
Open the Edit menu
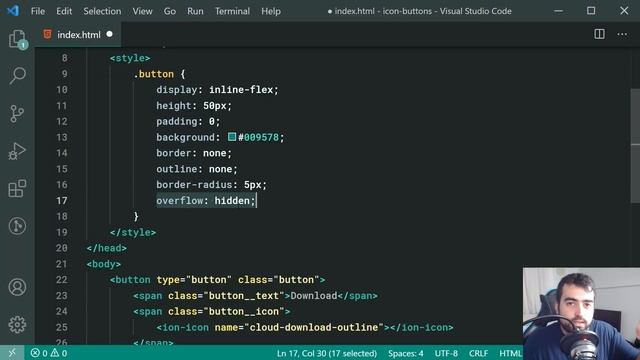(x=64, y=11)
